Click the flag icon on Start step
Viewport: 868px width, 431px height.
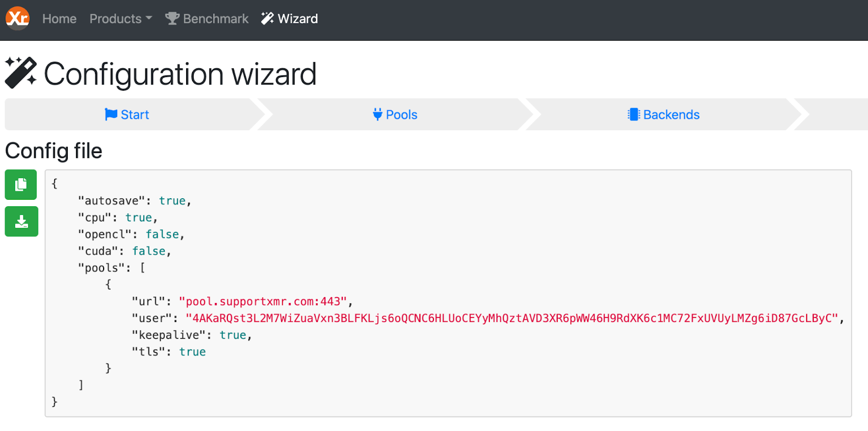(x=111, y=115)
